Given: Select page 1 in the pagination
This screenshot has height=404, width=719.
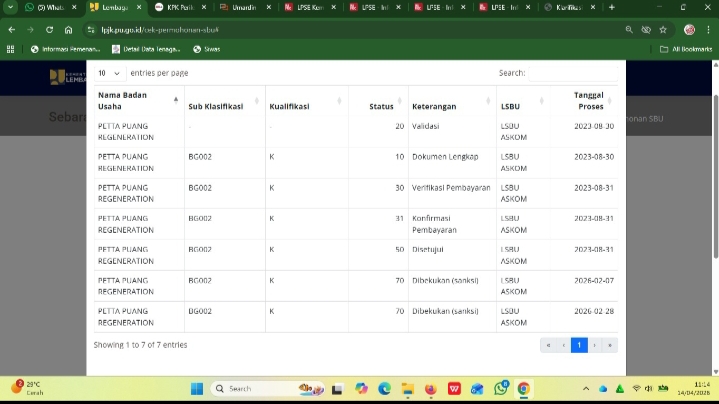Looking at the screenshot, I should tap(579, 345).
